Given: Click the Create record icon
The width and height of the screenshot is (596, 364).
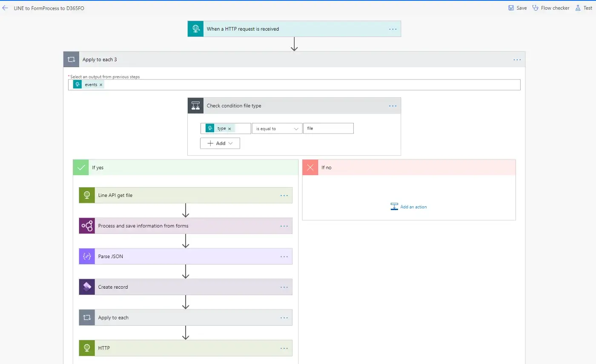Looking at the screenshot, I should [x=87, y=287].
